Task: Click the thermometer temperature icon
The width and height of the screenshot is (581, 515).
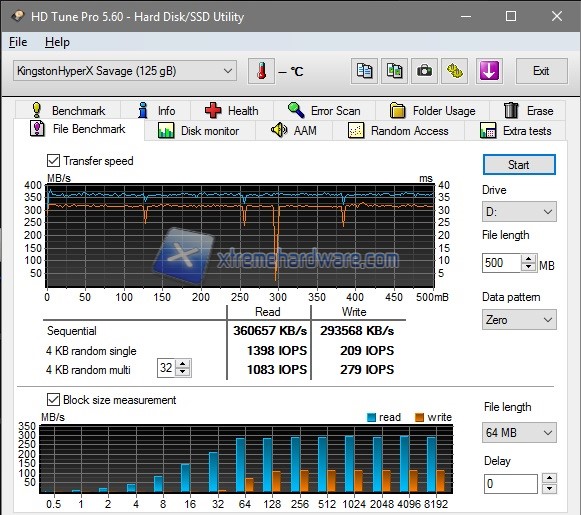Action: pos(261,71)
